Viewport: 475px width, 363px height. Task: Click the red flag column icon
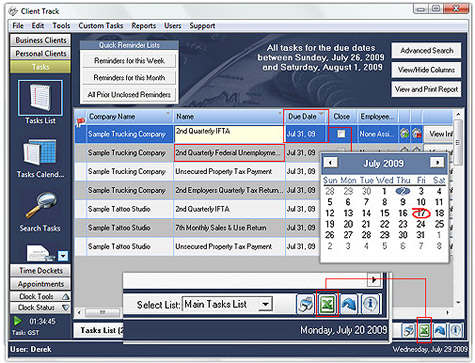80,122
